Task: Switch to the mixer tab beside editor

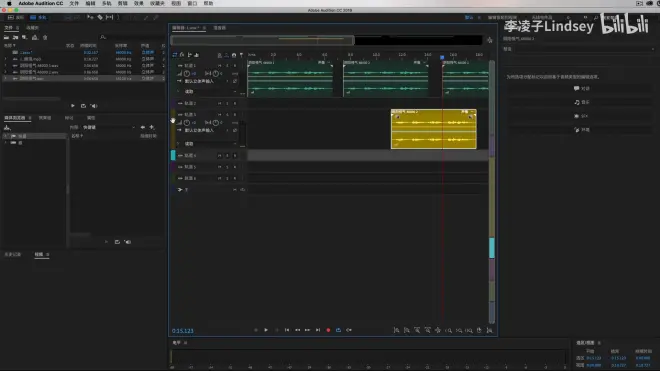Action: pos(220,28)
